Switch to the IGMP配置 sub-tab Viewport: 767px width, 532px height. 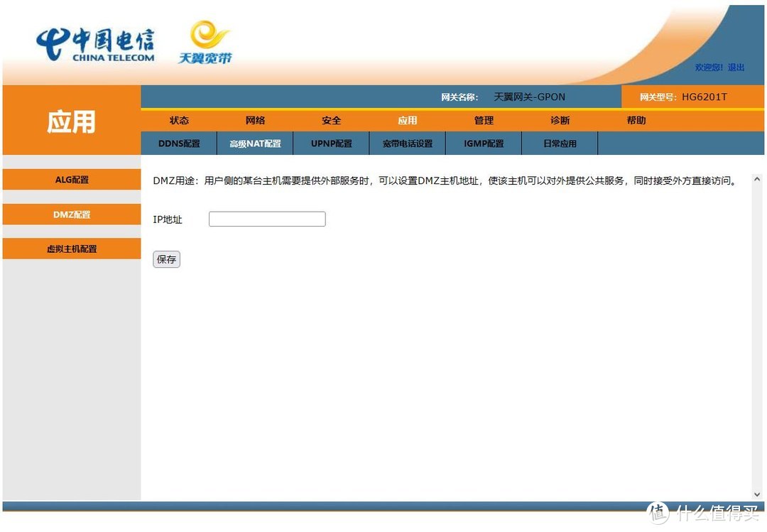point(483,143)
